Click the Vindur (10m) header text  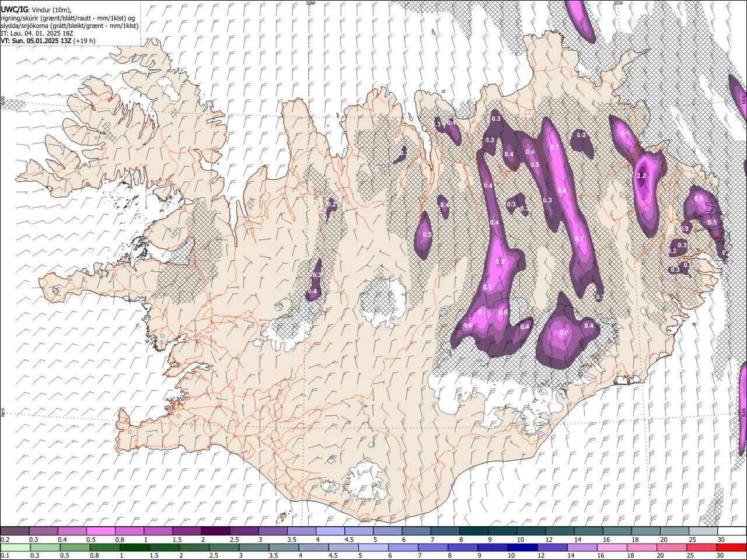coord(52,10)
